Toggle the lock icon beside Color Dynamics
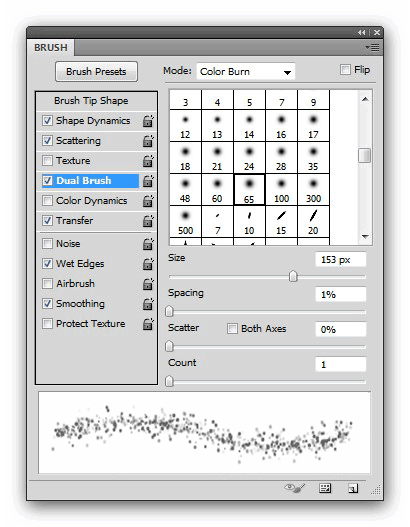Viewport: 410px width, 527px height. 148,201
